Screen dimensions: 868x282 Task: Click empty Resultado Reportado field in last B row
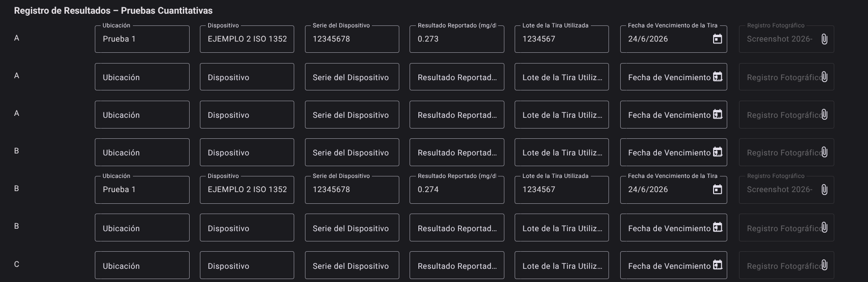[x=457, y=227]
